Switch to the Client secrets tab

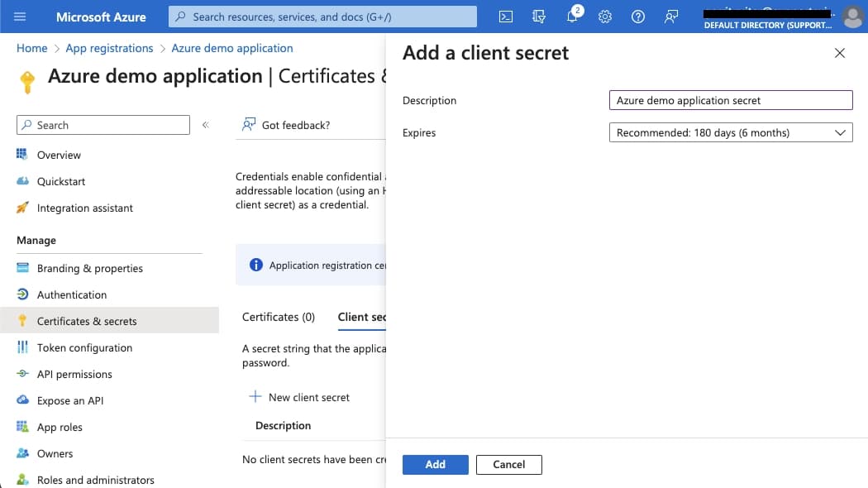[x=361, y=316]
